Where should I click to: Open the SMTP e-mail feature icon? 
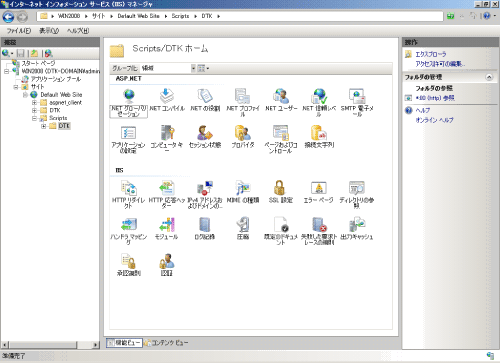tap(357, 102)
